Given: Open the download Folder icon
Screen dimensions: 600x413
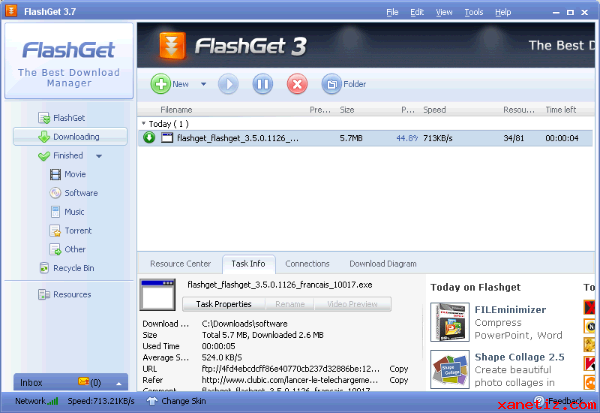Looking at the screenshot, I should pos(331,84).
